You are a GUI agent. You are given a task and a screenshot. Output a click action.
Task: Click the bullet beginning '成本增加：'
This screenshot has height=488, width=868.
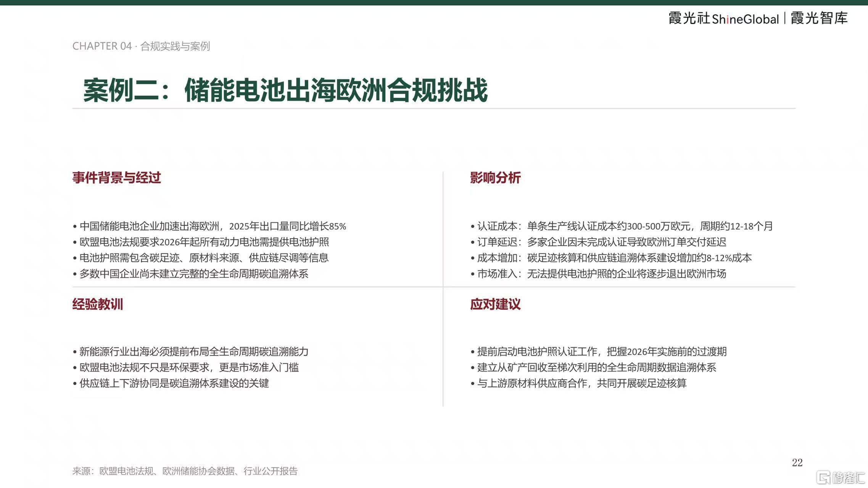click(x=611, y=258)
